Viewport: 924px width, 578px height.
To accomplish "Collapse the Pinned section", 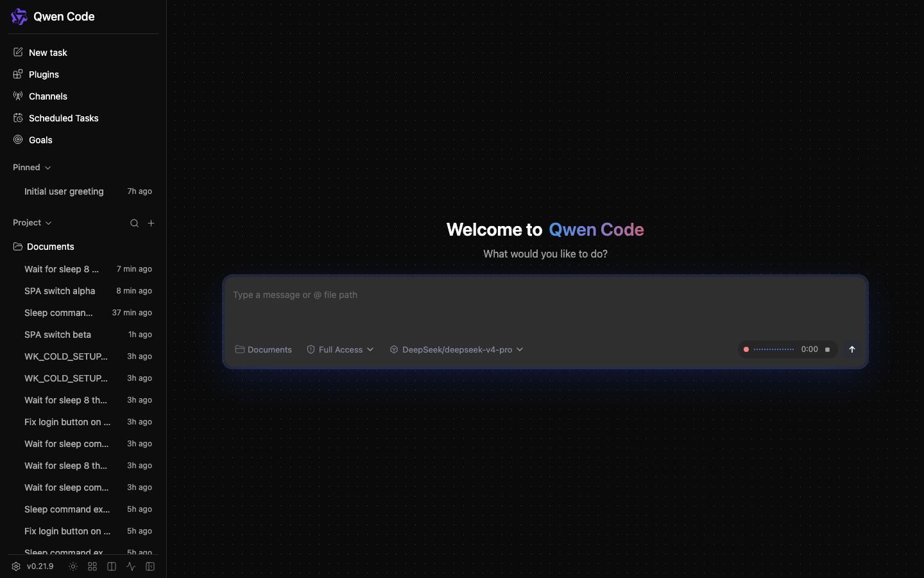I will coord(32,168).
